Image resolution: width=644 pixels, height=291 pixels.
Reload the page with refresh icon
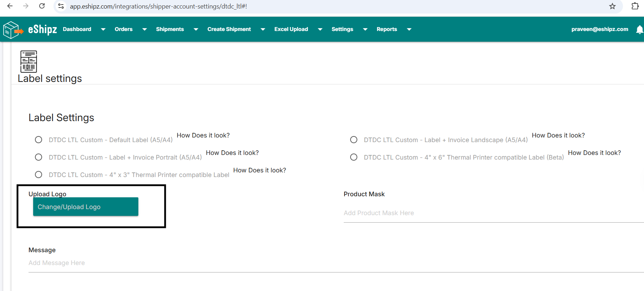42,6
